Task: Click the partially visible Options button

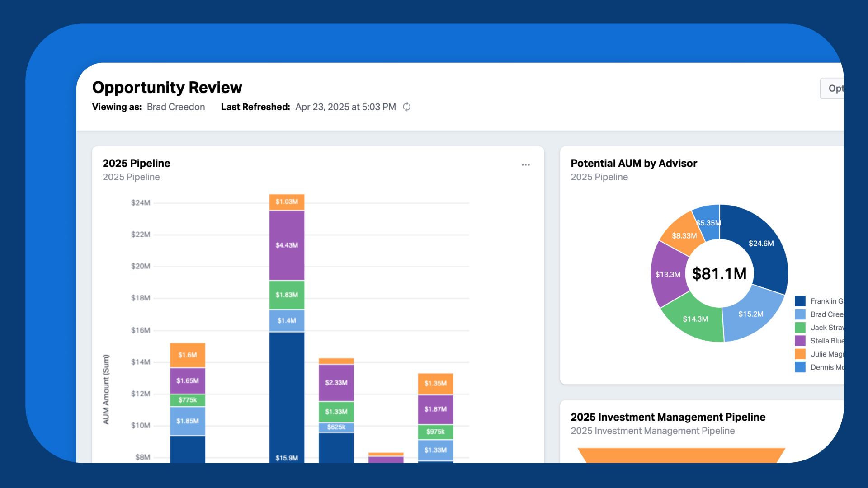Action: (833, 89)
